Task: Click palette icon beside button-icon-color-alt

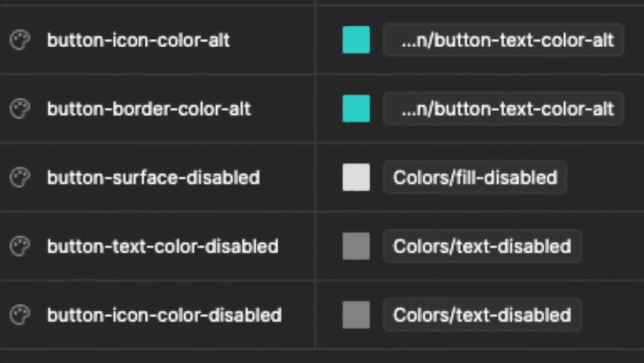Action: tap(20, 40)
